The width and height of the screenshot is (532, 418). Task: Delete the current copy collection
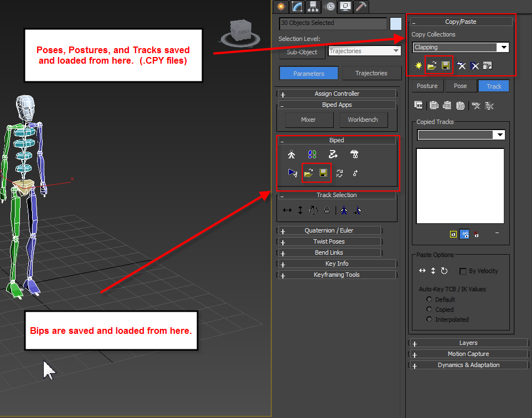click(461, 65)
